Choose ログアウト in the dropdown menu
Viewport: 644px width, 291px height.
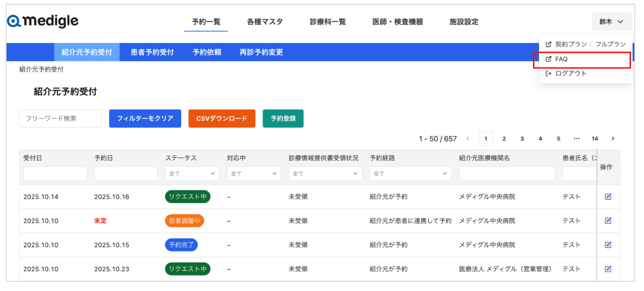click(570, 74)
